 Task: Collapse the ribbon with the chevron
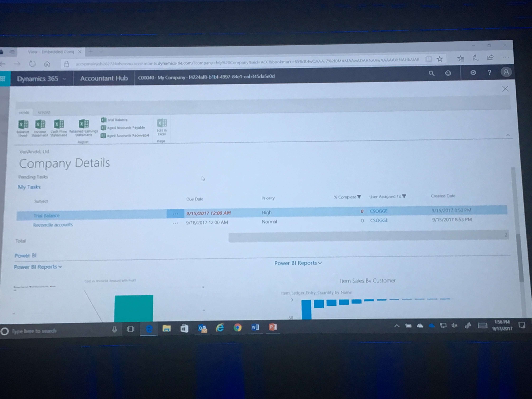point(508,135)
